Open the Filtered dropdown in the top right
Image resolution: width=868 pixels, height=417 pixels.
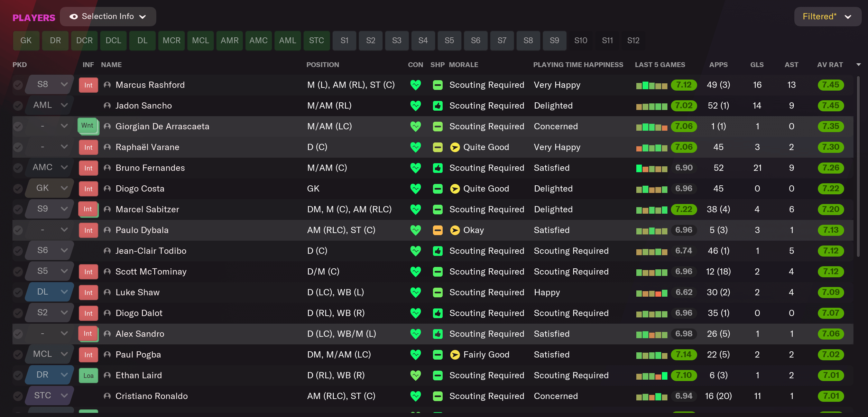[827, 16]
